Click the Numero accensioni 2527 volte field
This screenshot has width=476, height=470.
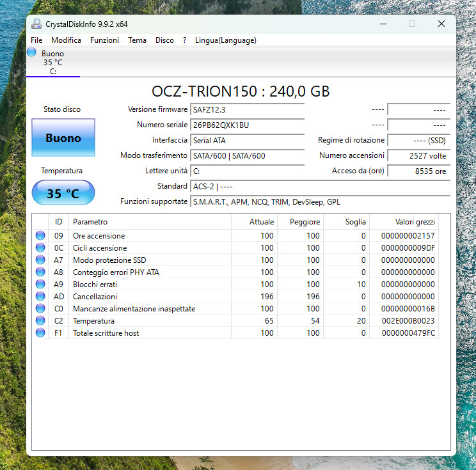pyautogui.click(x=419, y=155)
